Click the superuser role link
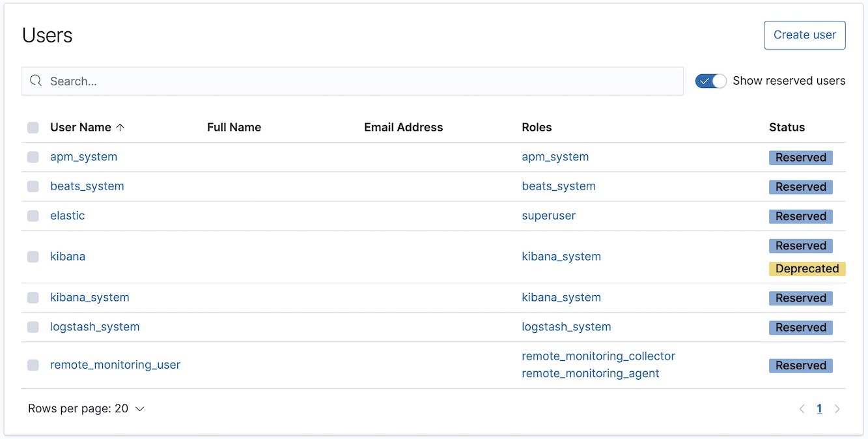 tap(548, 216)
